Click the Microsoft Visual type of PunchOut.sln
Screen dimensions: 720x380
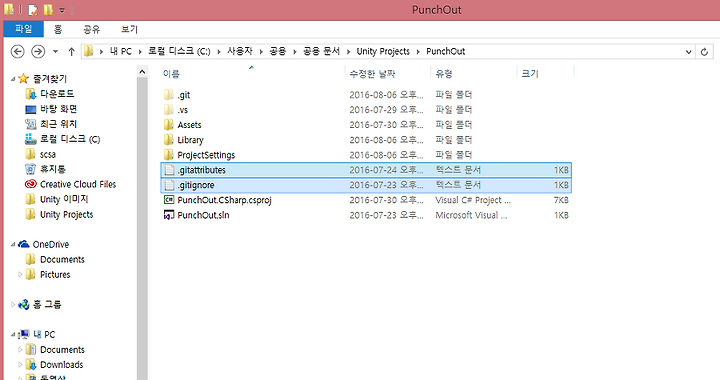[471, 215]
